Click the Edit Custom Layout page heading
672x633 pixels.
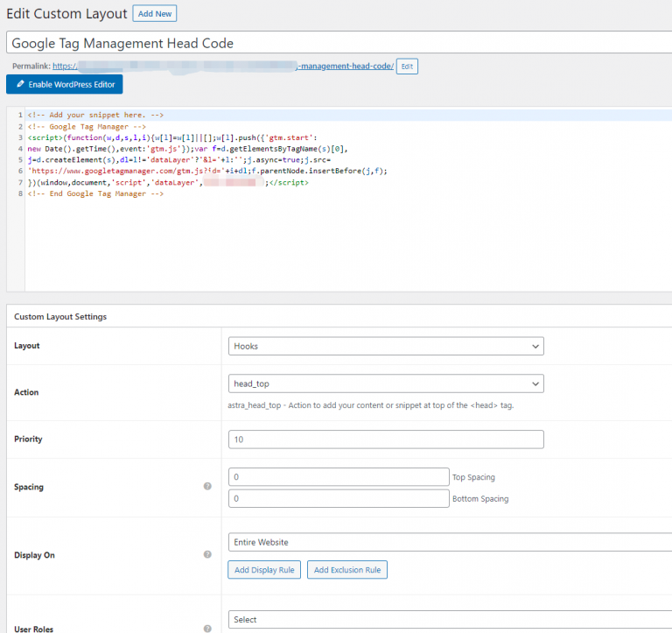tap(66, 14)
